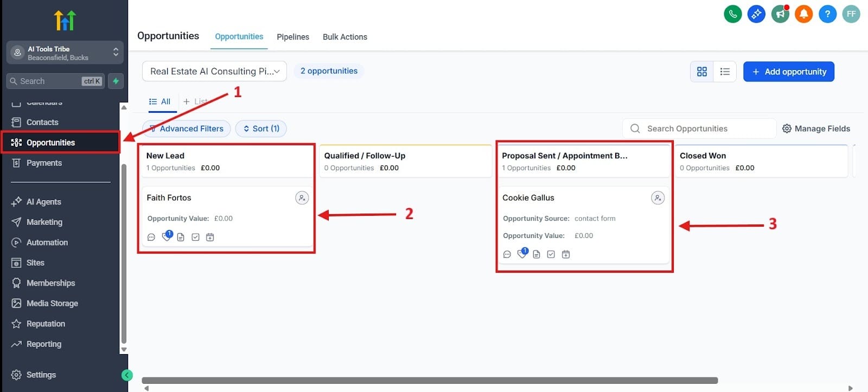Click the sidebar scroll down arrow

tap(124, 350)
